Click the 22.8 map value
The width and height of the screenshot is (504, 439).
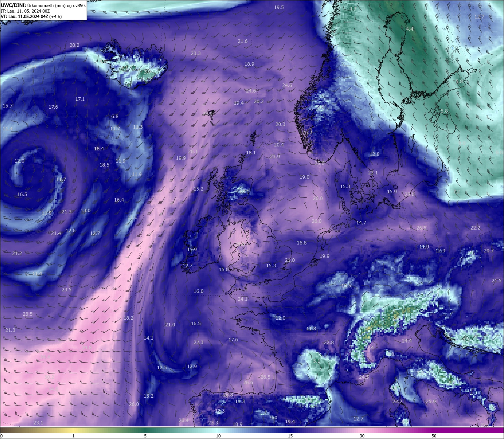click(x=329, y=343)
